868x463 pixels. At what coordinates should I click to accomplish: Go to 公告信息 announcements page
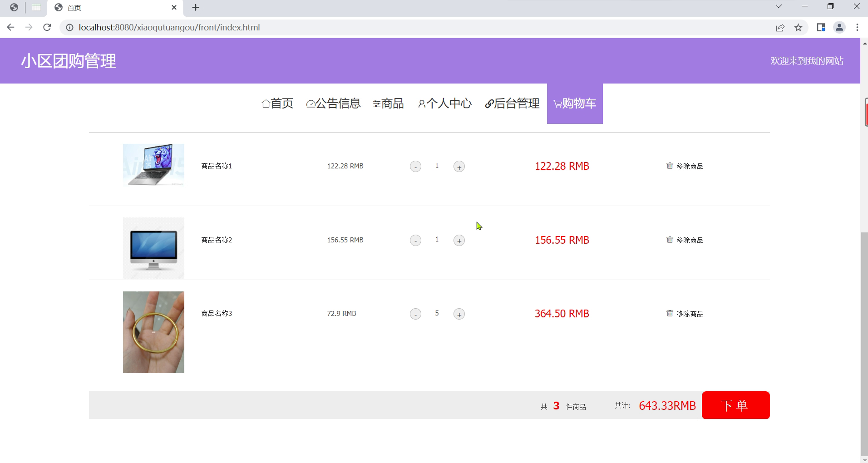[333, 103]
